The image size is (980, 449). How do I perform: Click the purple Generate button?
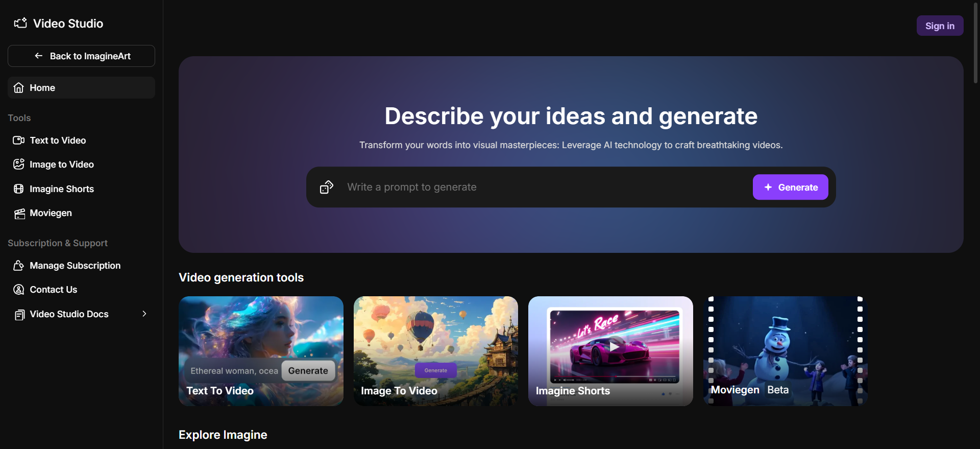(x=790, y=187)
